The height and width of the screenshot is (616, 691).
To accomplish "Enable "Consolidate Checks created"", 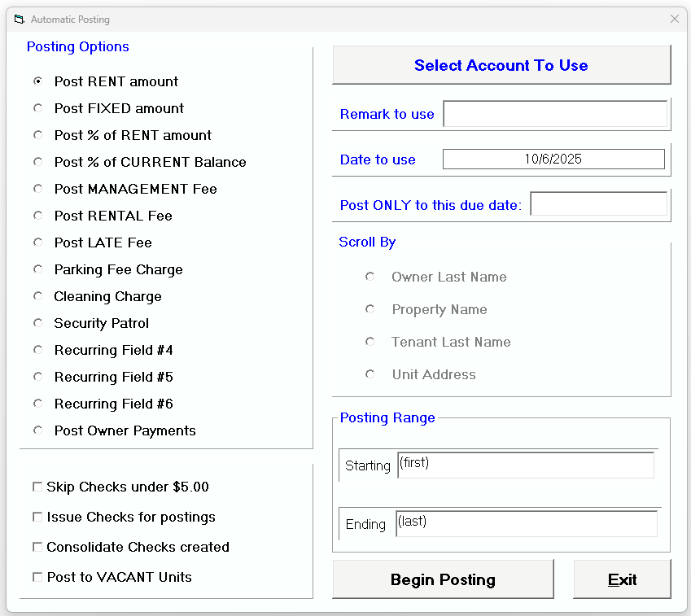I will pos(37,547).
